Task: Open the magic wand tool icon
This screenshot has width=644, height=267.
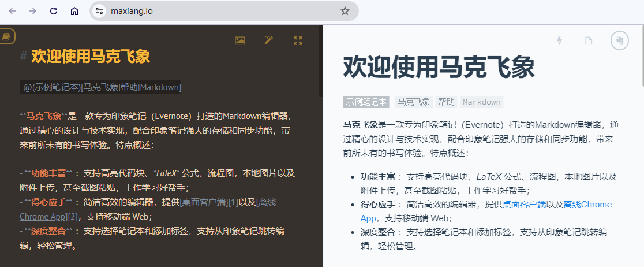Action: 269,40
